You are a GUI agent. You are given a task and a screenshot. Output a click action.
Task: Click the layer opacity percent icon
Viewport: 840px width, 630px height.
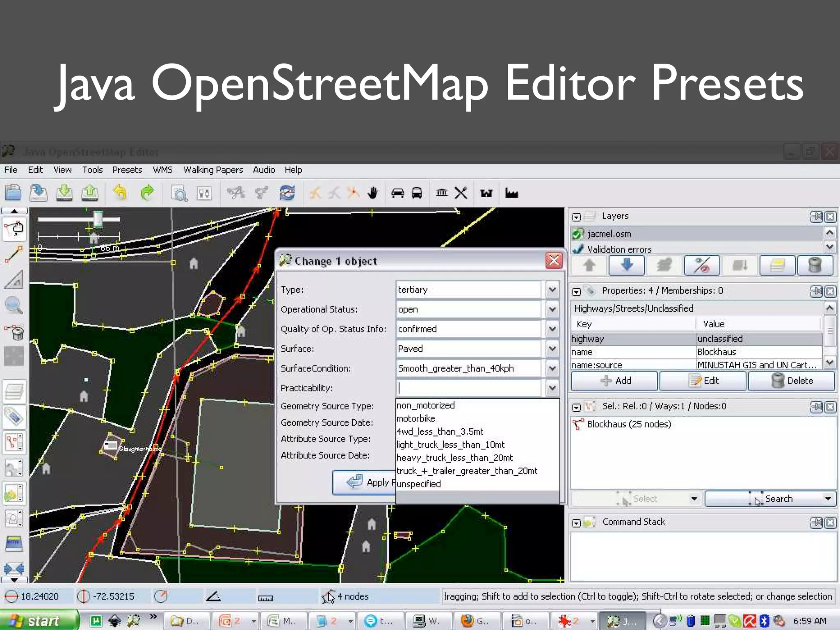tap(702, 265)
